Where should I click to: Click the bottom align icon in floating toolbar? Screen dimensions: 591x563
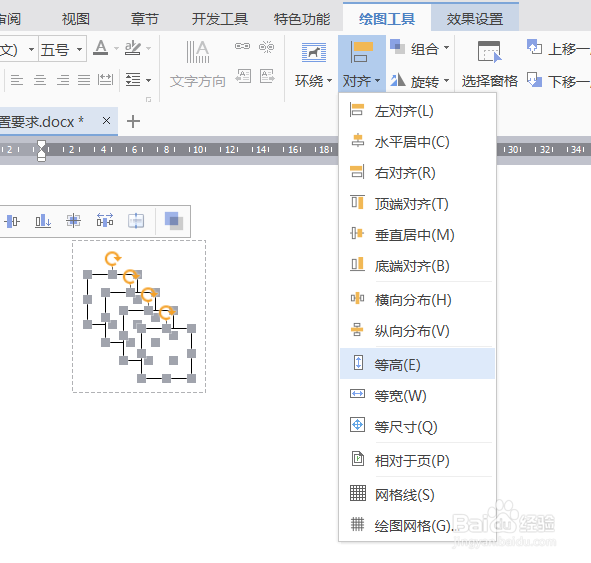(x=43, y=221)
